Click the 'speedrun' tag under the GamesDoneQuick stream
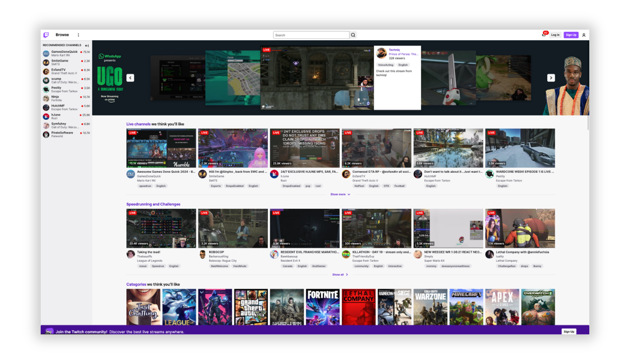The height and width of the screenshot is (364, 630). (x=144, y=186)
